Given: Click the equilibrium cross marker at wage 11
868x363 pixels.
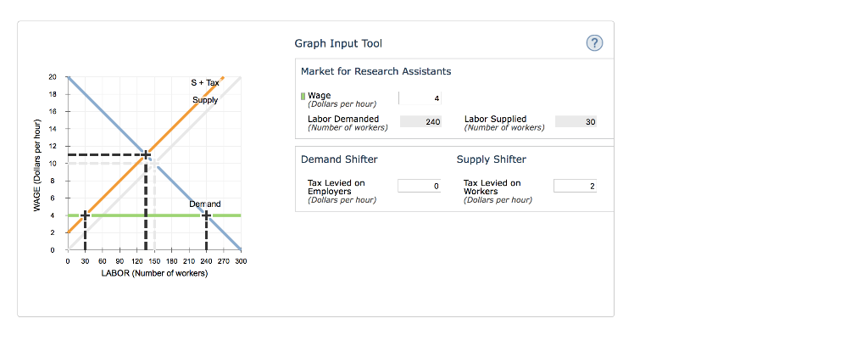Looking at the screenshot, I should click(146, 154).
